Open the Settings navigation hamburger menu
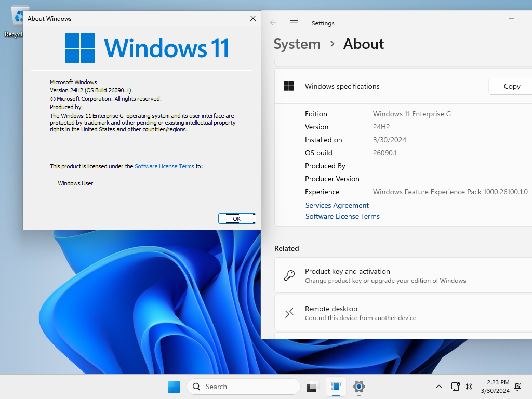 pyautogui.click(x=294, y=23)
